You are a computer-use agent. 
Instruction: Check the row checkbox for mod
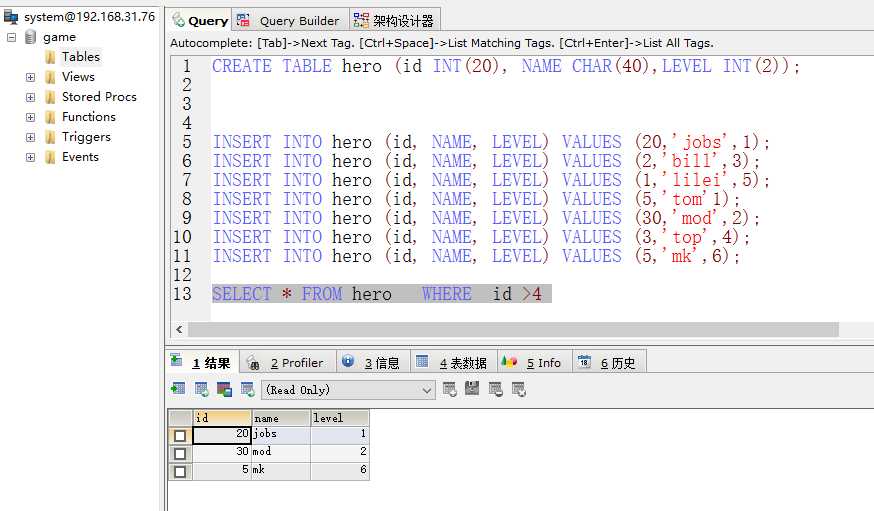tap(179, 454)
